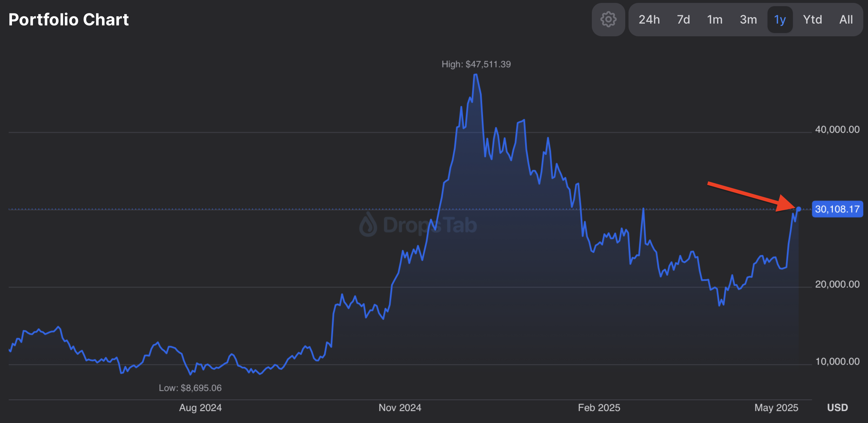Click the May 2025 axis label

click(x=776, y=408)
